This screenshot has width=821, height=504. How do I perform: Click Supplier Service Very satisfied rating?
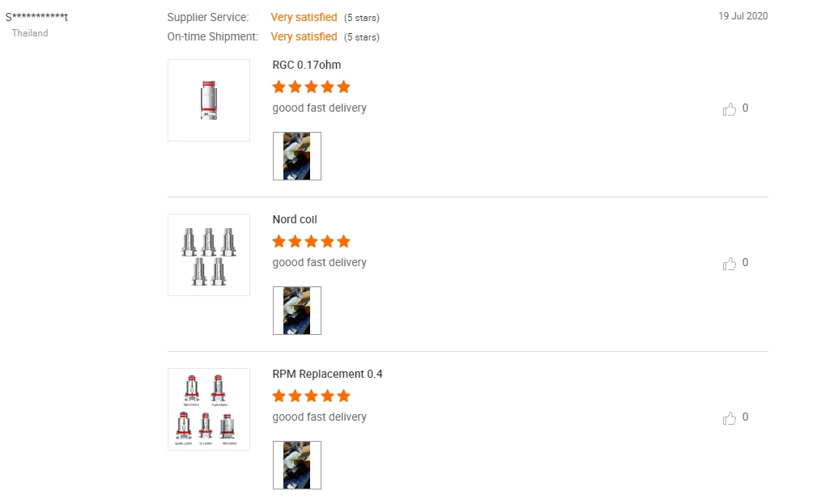(304, 17)
